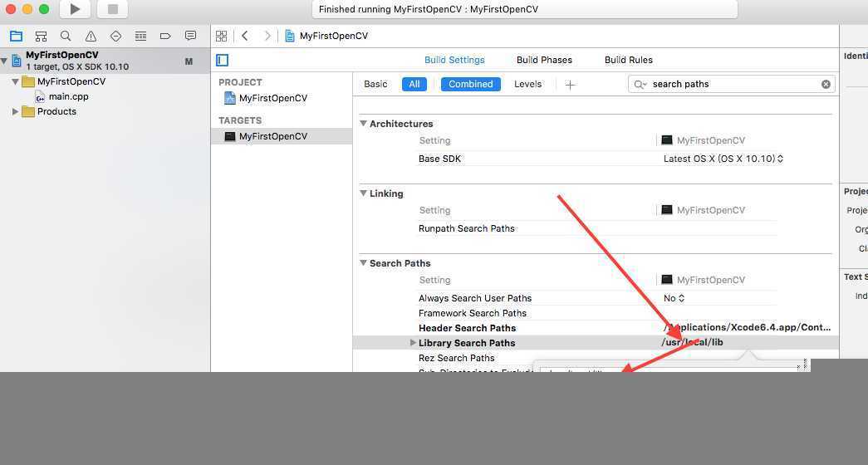Click the search paths filter field
The image size is (868, 465).
coord(731,84)
